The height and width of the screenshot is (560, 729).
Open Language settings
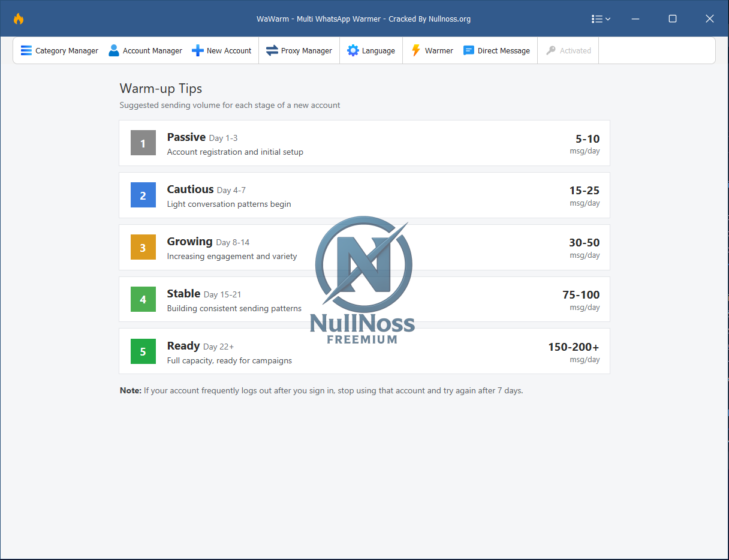coord(371,51)
